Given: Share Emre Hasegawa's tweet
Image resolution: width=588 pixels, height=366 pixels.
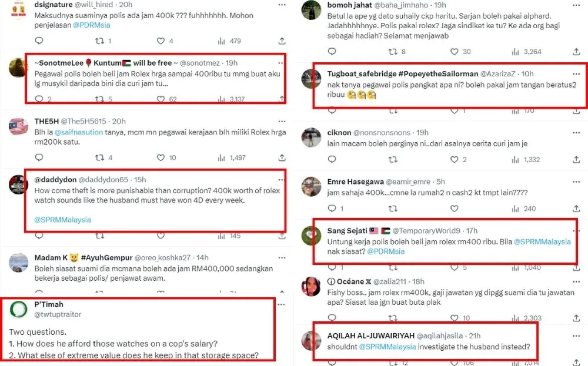Looking at the screenshot, I should tap(576, 209).
